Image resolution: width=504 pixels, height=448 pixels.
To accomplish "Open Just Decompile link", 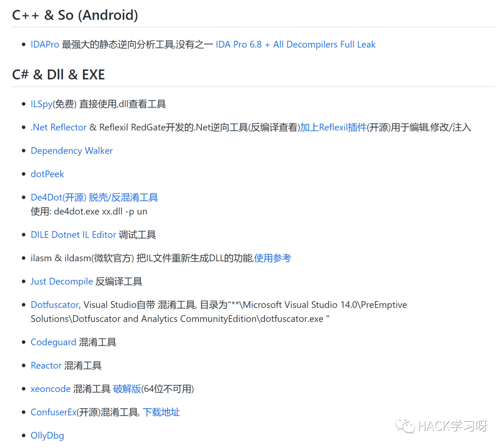I will tap(62, 281).
